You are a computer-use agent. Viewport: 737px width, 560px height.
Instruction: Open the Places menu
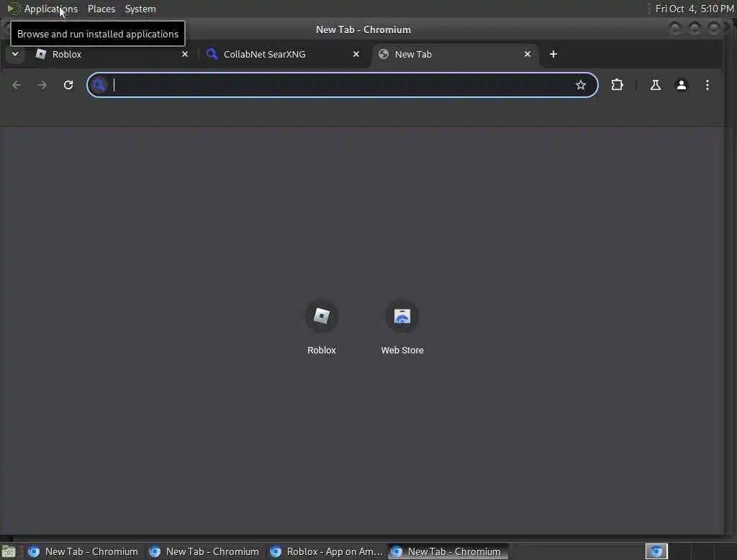click(x=101, y=9)
